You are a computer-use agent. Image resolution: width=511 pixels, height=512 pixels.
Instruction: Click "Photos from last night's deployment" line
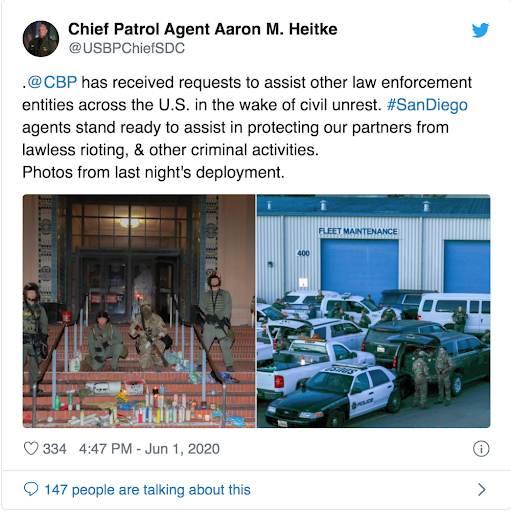[153, 172]
